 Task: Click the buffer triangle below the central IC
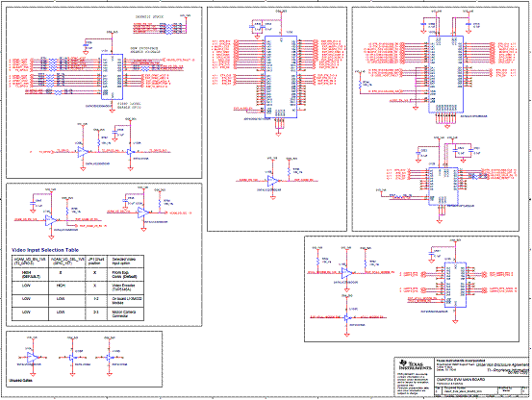[x=272, y=181]
